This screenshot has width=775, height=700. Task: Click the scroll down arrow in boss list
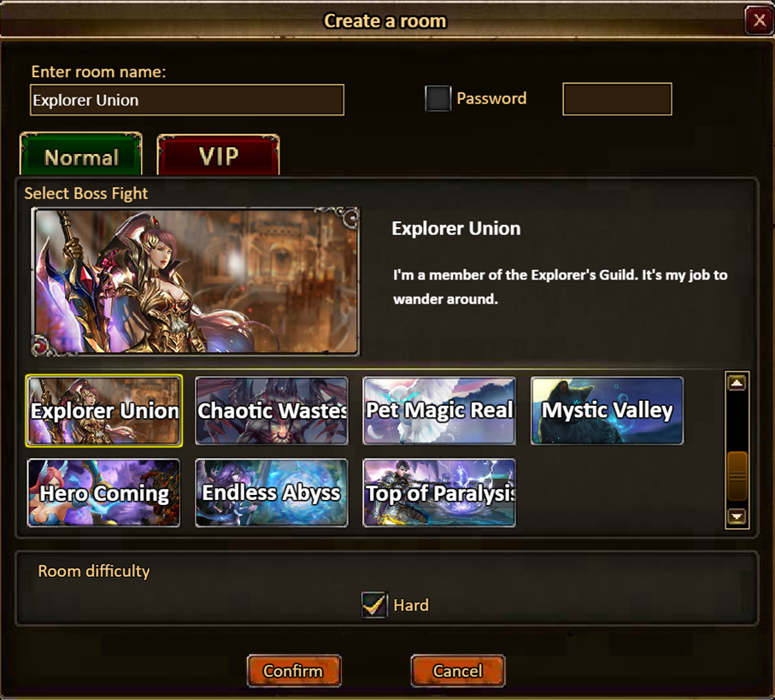[x=737, y=517]
